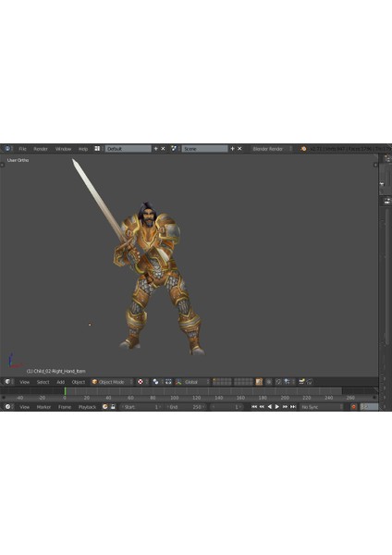Click the 3D View editor type icon
This screenshot has height=555, width=392.
[x=7, y=382]
